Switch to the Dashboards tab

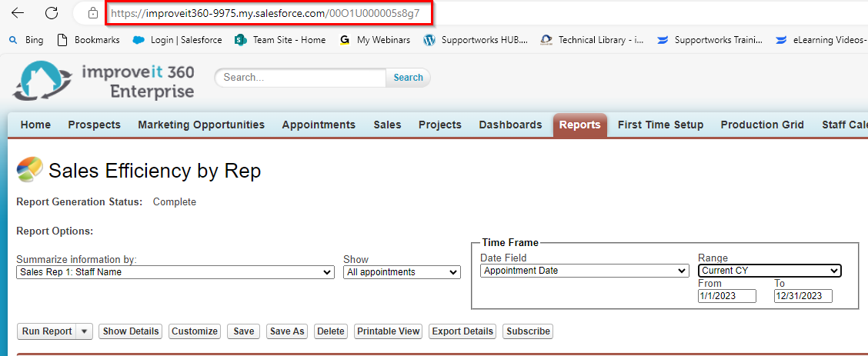510,125
